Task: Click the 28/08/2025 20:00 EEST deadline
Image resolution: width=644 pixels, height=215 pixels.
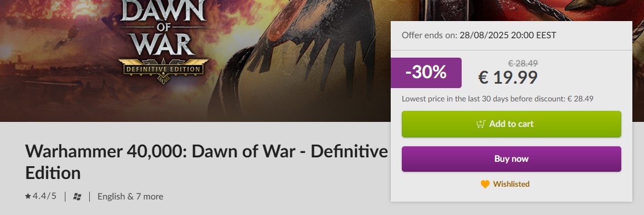Action: 508,35
